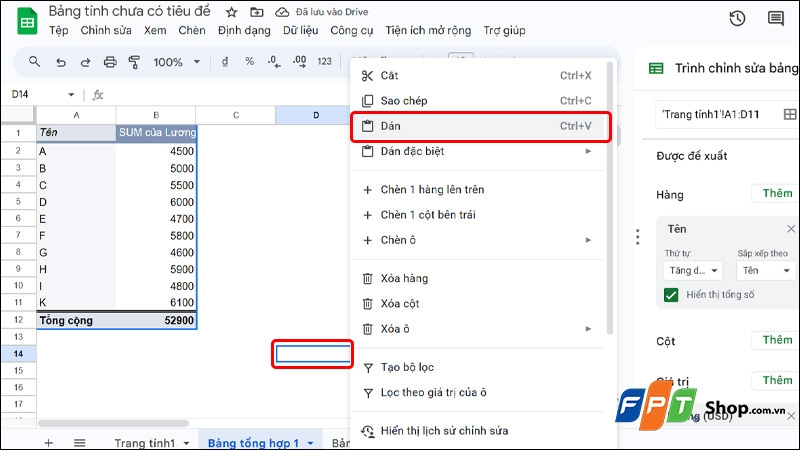
Task: Open the Chèn menu
Action: coord(192,31)
